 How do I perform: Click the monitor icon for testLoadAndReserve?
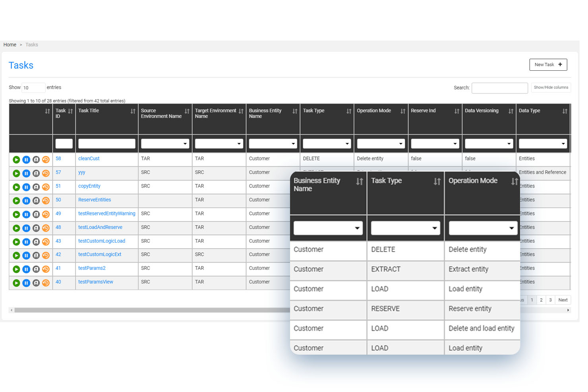coord(36,228)
